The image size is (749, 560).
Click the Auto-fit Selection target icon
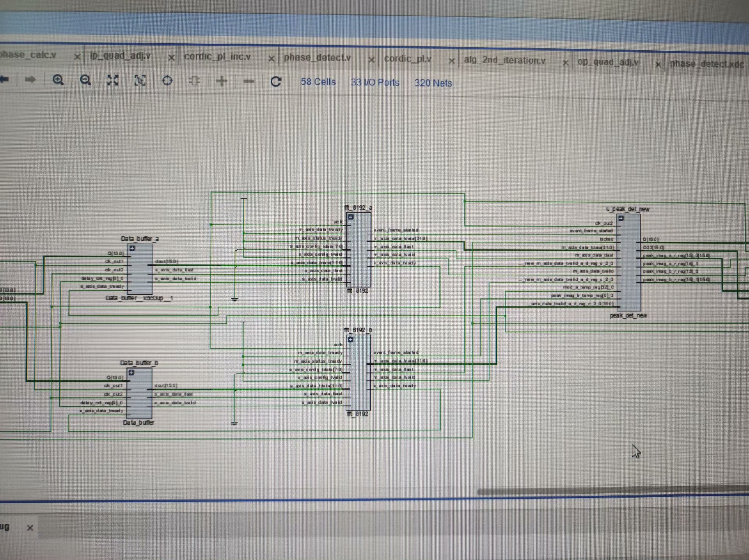pyautogui.click(x=167, y=81)
